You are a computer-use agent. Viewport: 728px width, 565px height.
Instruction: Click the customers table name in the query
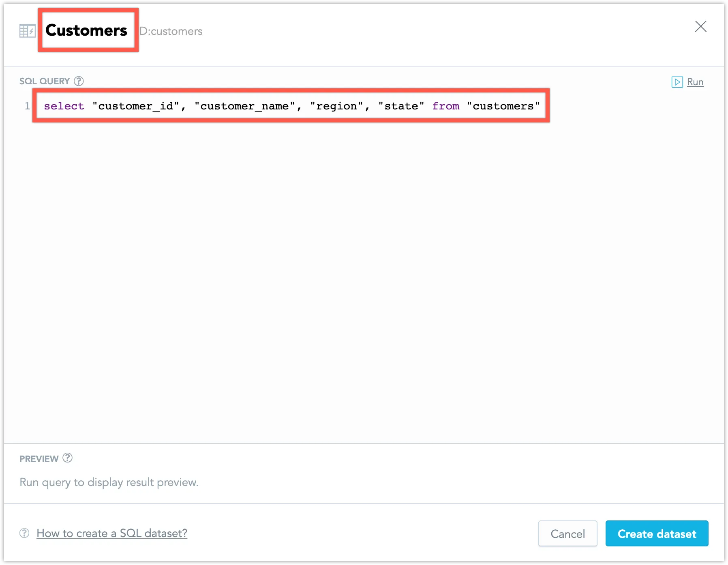pos(504,106)
